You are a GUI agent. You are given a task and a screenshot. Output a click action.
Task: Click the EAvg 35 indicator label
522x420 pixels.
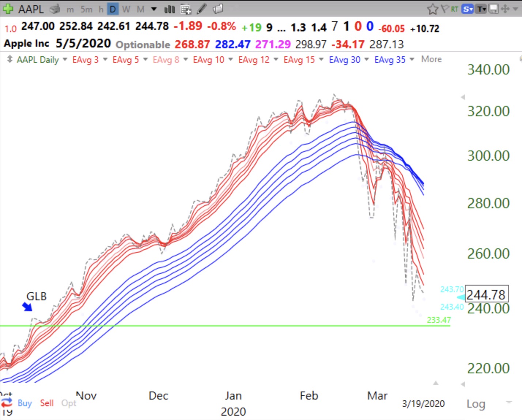(x=390, y=60)
